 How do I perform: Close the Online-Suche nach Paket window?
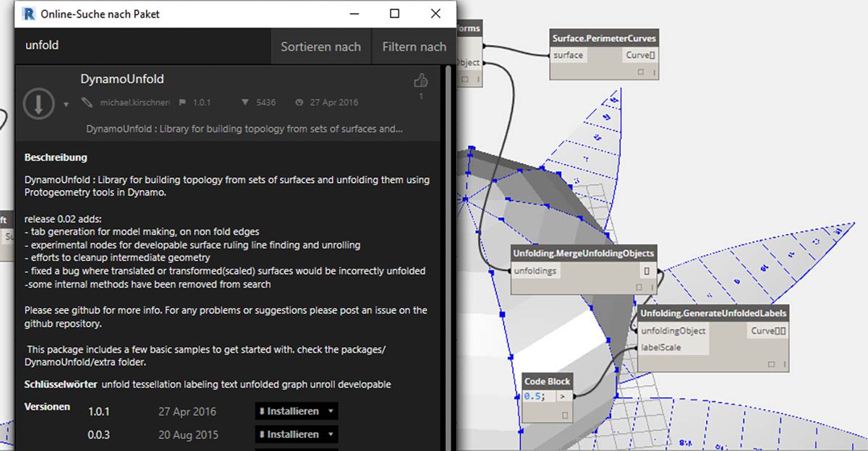tap(435, 14)
